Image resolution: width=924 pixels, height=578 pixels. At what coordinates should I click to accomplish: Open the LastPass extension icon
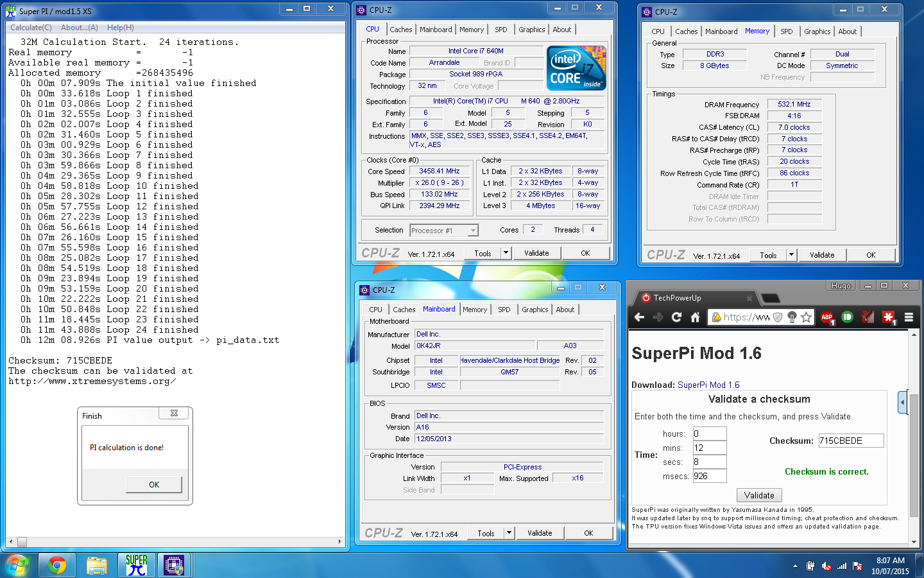coord(889,317)
